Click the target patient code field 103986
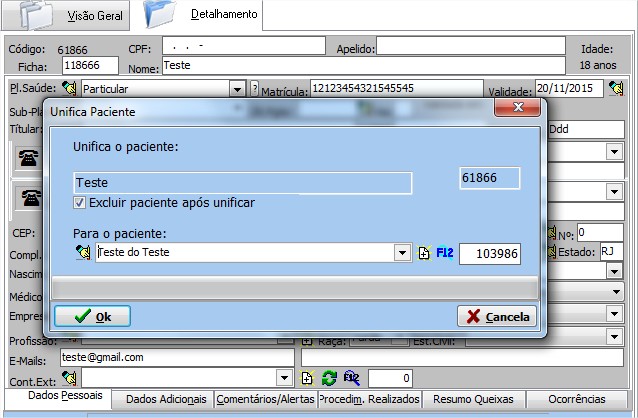The width and height of the screenshot is (638, 418). (x=490, y=253)
